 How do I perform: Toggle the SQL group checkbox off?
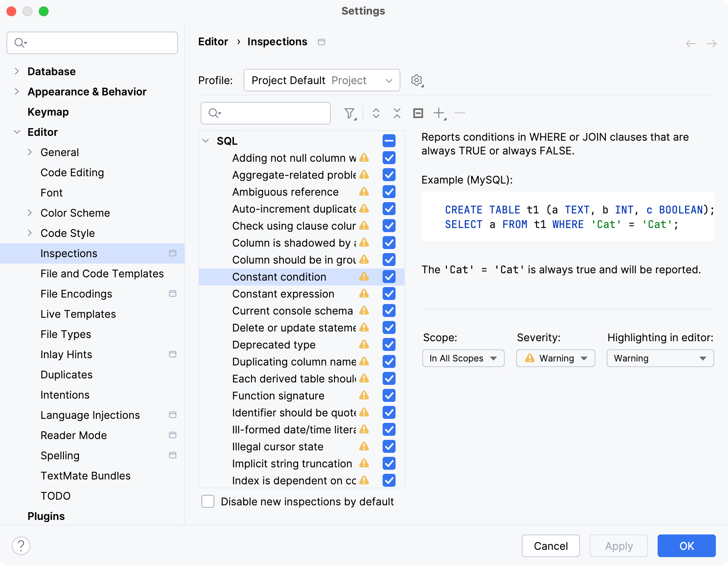[x=389, y=141]
